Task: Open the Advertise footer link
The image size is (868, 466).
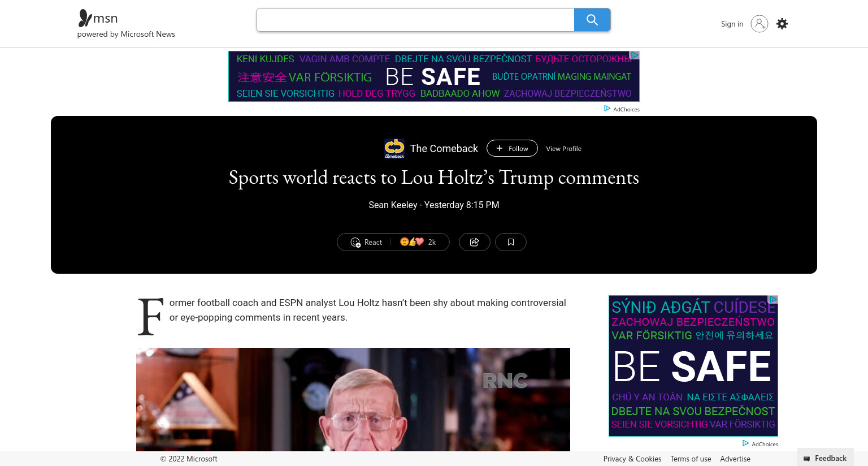Action: (735, 459)
